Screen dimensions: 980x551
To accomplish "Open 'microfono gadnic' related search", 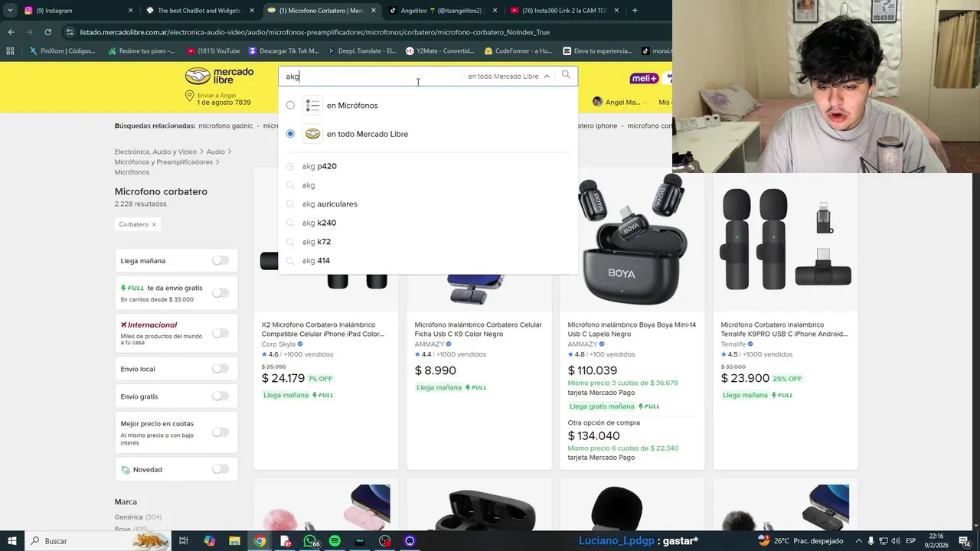I will click(x=227, y=126).
